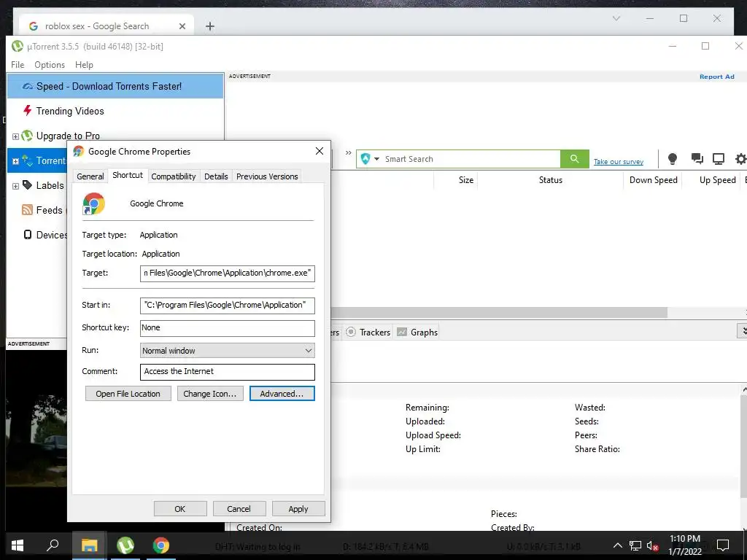Close the roblox Google Search tab

click(182, 26)
